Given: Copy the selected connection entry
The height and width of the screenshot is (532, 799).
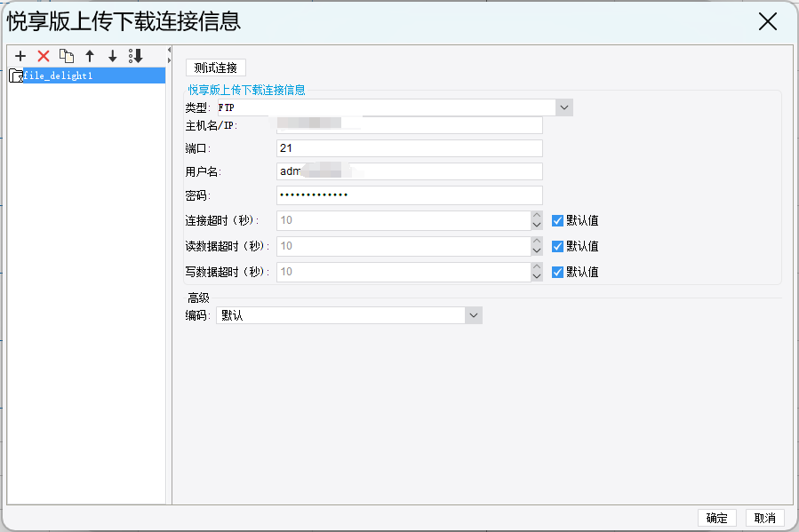Looking at the screenshot, I should 67,55.
